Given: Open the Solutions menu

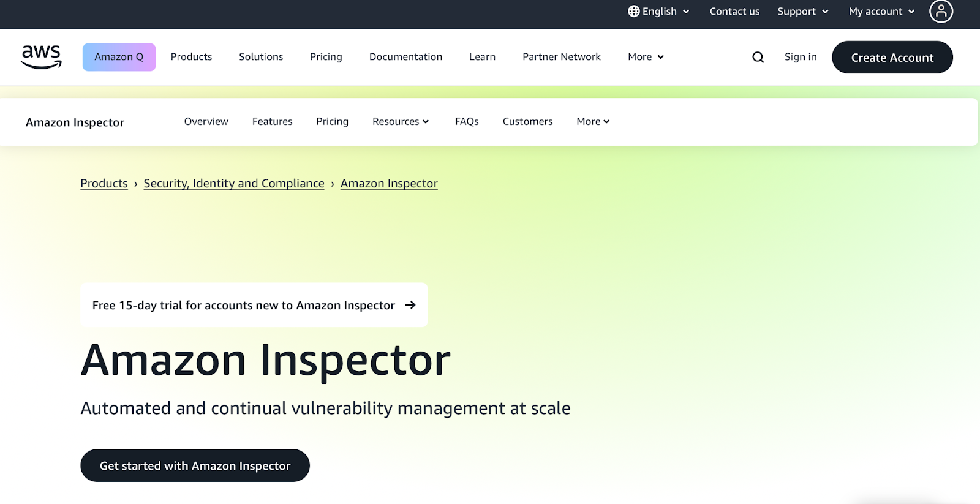Looking at the screenshot, I should (261, 57).
